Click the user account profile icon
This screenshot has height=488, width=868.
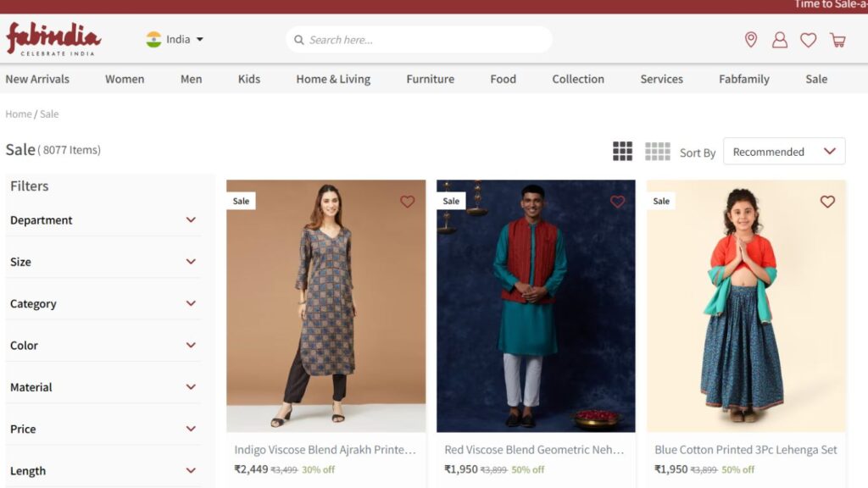tap(779, 40)
